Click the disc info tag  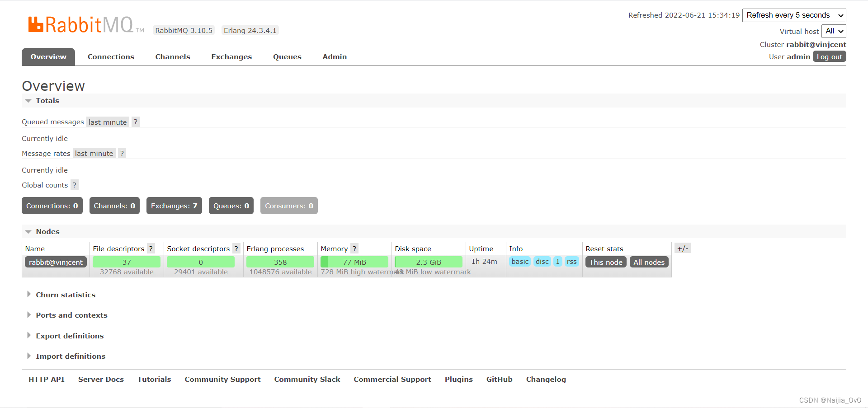[542, 262]
